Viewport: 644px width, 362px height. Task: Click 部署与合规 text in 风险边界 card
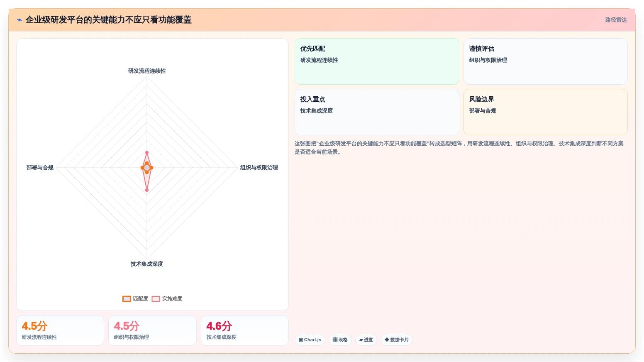point(483,111)
